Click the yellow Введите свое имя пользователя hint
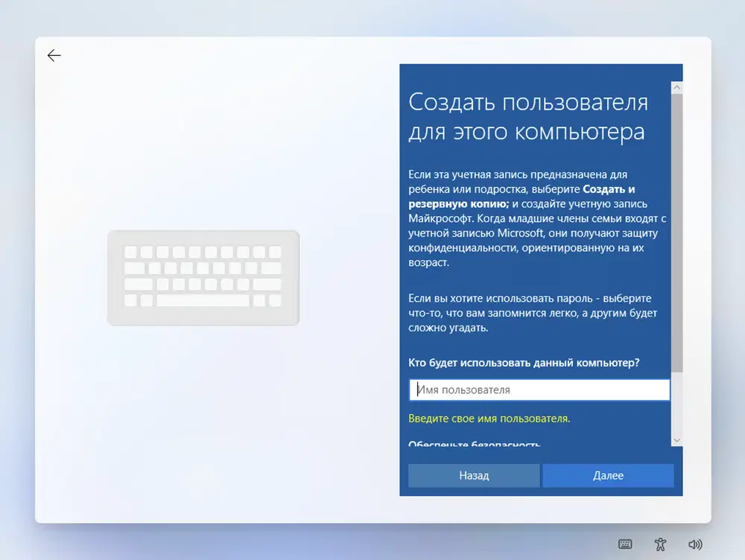 [489, 419]
